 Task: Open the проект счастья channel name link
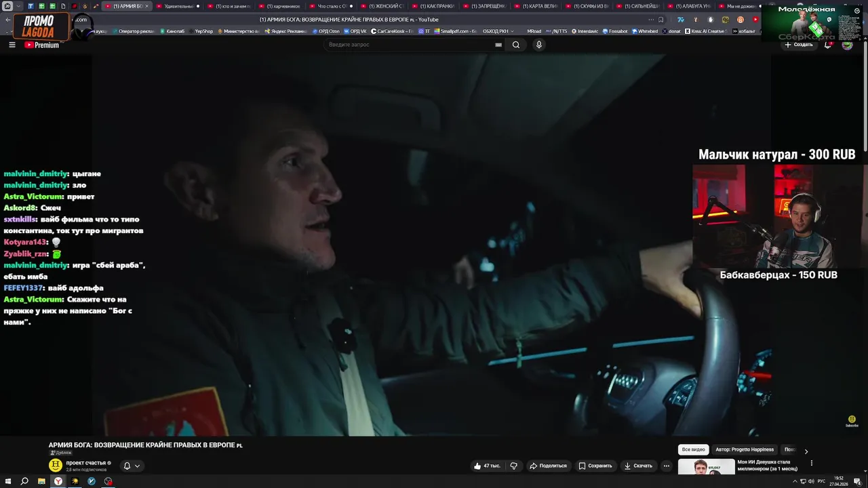[85, 463]
